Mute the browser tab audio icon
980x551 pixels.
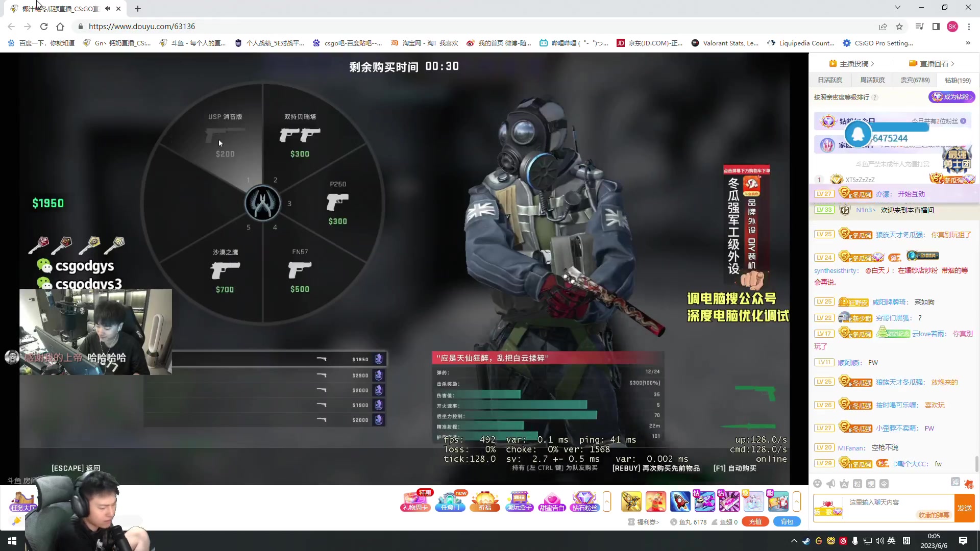pyautogui.click(x=107, y=9)
